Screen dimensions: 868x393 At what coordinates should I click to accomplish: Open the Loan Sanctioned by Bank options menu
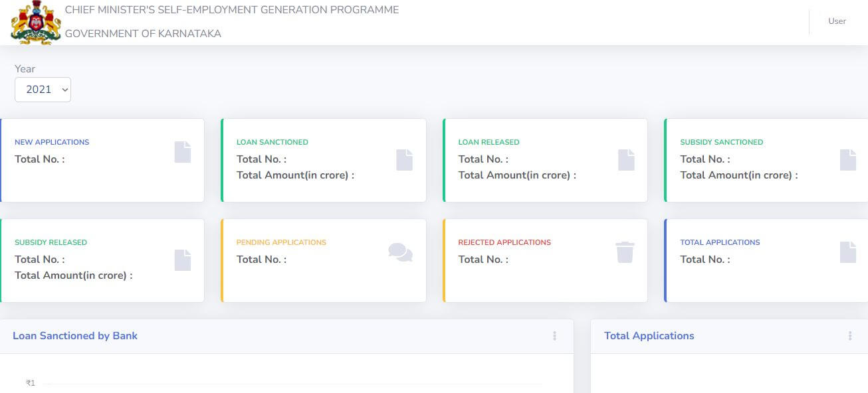[554, 336]
